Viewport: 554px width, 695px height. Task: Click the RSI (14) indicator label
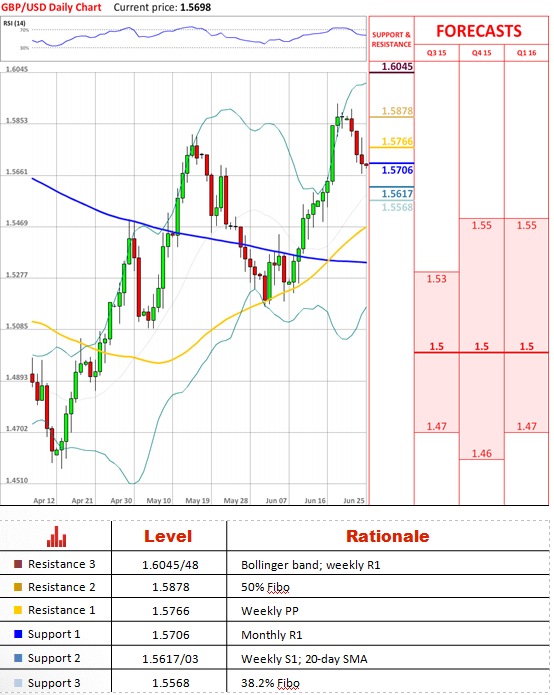coord(14,23)
